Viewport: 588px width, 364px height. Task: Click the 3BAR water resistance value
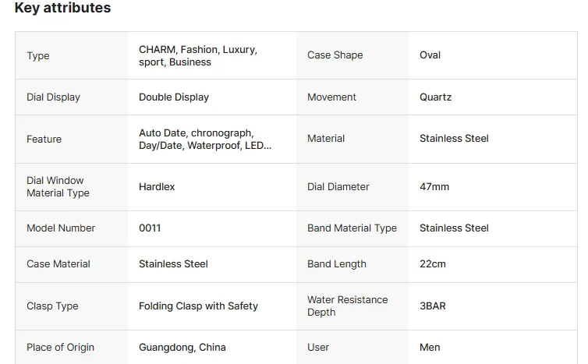pos(432,306)
